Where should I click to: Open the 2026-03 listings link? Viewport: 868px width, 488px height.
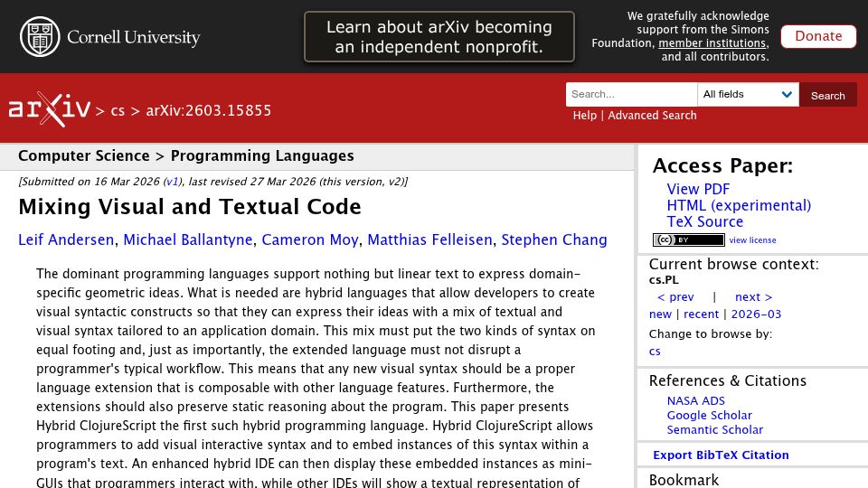[x=756, y=314]
